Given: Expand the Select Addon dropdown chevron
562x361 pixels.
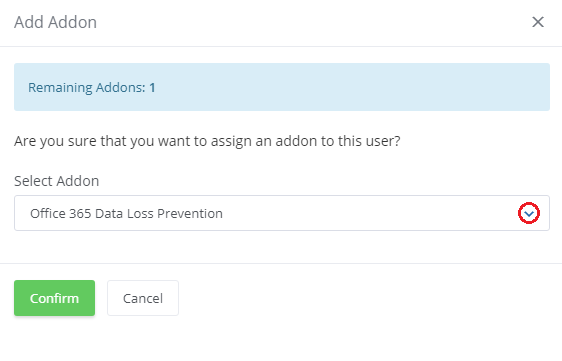Looking at the screenshot, I should [x=529, y=213].
